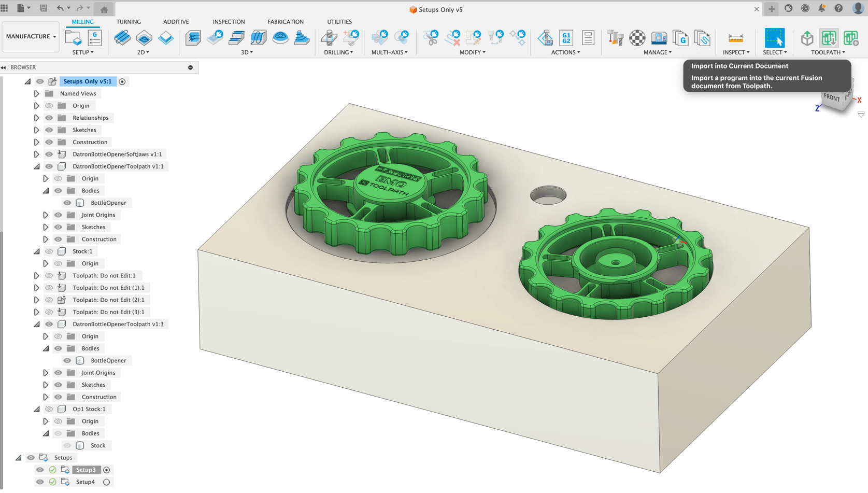Open the INSPECTION ribbon tab
Screen dimensions: 868x493
229,21
